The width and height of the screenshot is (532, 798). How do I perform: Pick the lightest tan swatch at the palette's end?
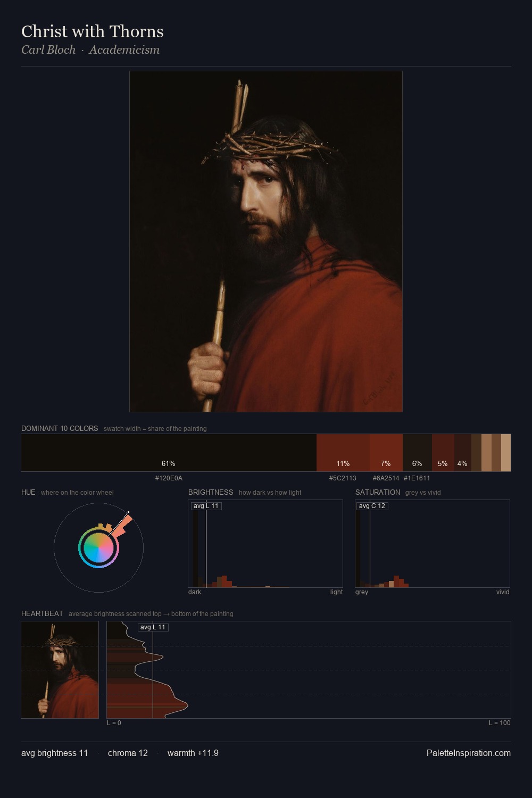(x=506, y=453)
